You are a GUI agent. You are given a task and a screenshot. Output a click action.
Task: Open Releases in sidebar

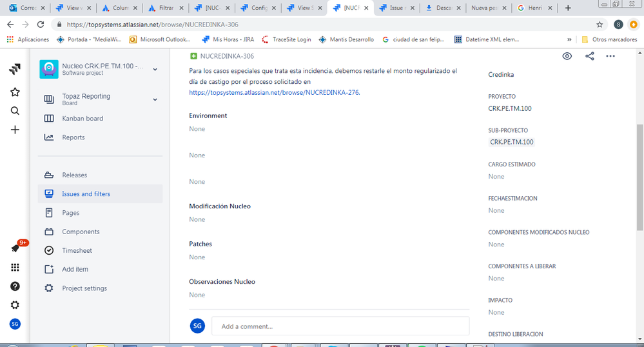click(100, 175)
